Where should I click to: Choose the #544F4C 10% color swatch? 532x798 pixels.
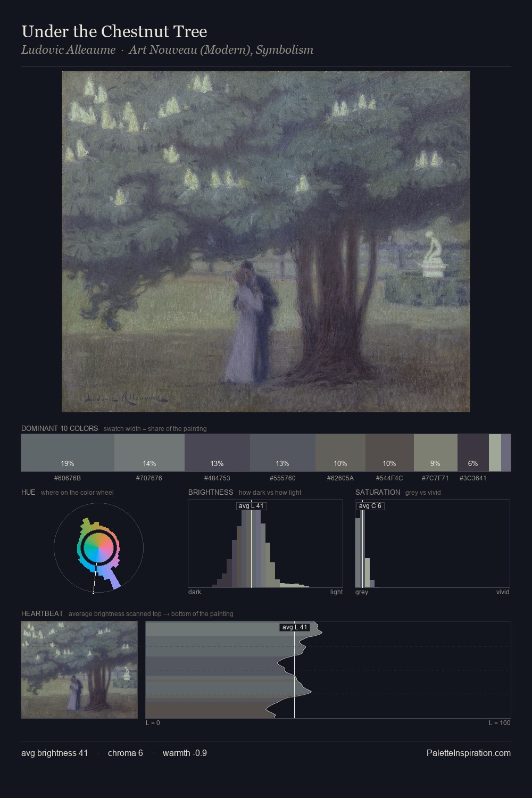point(389,453)
